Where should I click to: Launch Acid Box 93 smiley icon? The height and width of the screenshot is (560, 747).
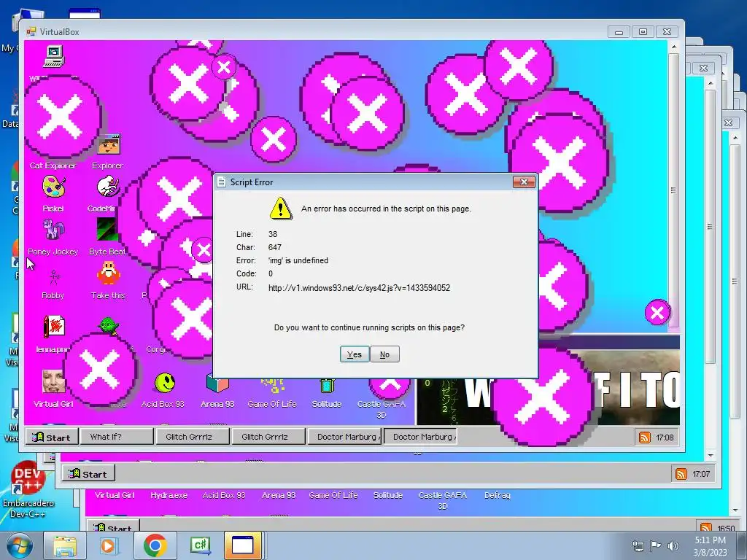tap(164, 382)
